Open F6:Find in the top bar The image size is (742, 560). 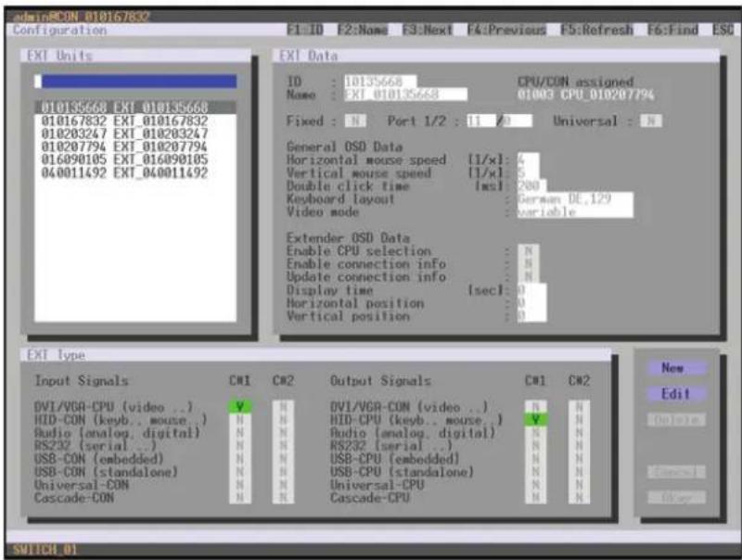tap(672, 30)
